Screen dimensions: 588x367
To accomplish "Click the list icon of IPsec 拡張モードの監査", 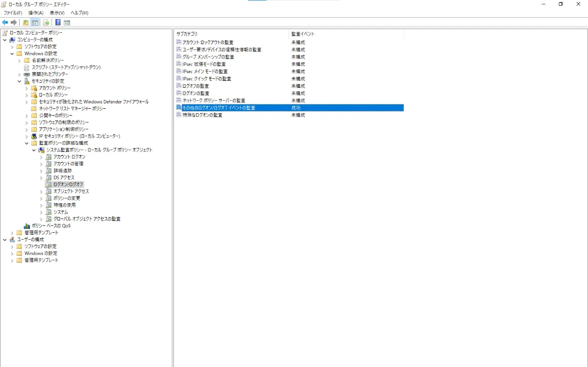I will click(x=179, y=64).
